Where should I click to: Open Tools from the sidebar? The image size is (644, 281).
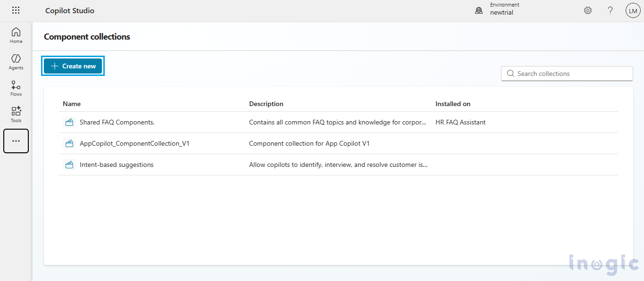point(16,113)
